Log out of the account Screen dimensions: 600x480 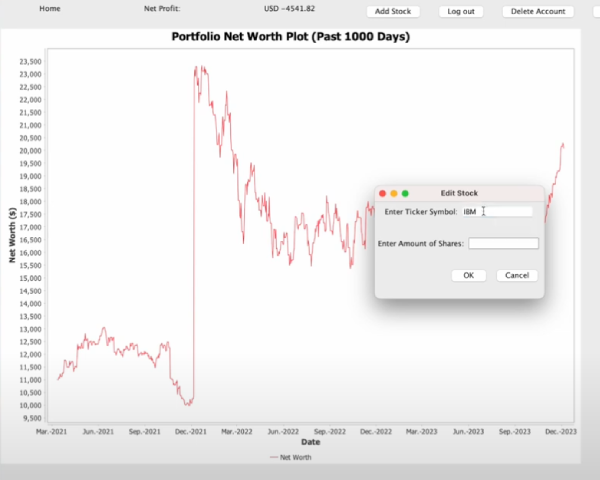[461, 11]
